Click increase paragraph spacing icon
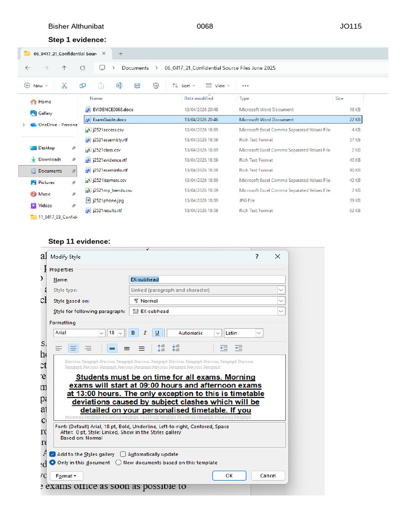399x532 pixels. click(161, 348)
